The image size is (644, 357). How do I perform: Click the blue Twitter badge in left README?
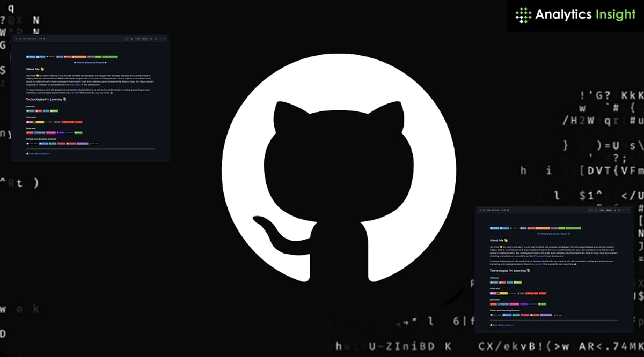31,56
